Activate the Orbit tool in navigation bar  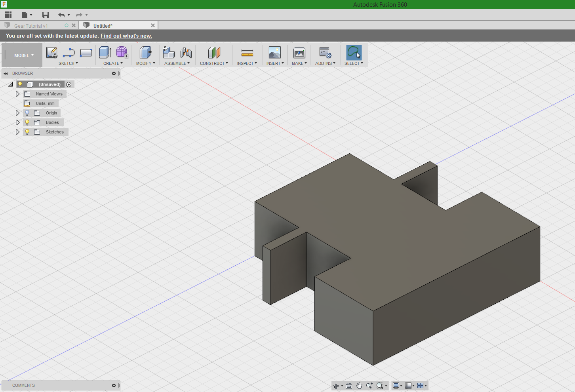[x=336, y=385]
